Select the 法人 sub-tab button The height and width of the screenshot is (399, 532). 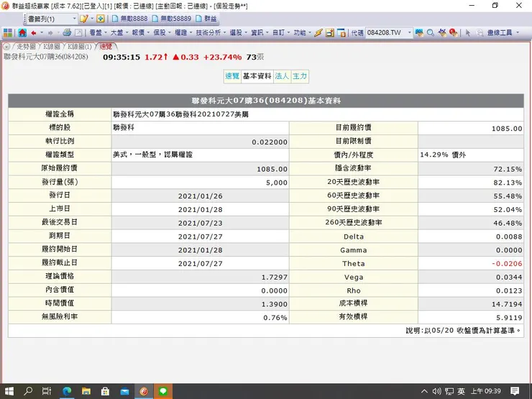[x=282, y=76]
